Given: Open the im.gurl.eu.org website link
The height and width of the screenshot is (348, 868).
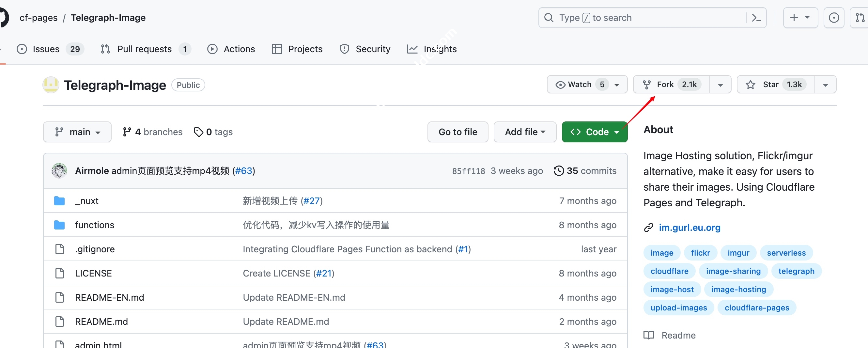Looking at the screenshot, I should pyautogui.click(x=690, y=228).
